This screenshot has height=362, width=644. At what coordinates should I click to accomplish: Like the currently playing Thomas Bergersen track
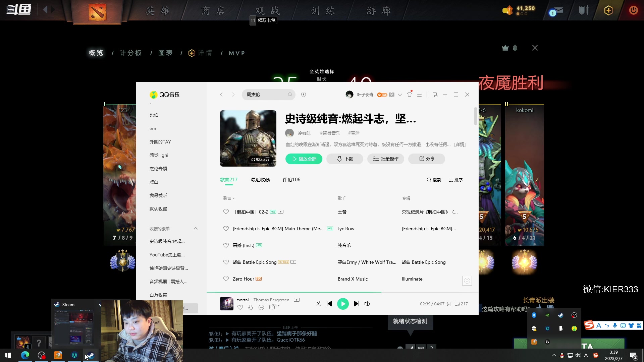point(240,307)
